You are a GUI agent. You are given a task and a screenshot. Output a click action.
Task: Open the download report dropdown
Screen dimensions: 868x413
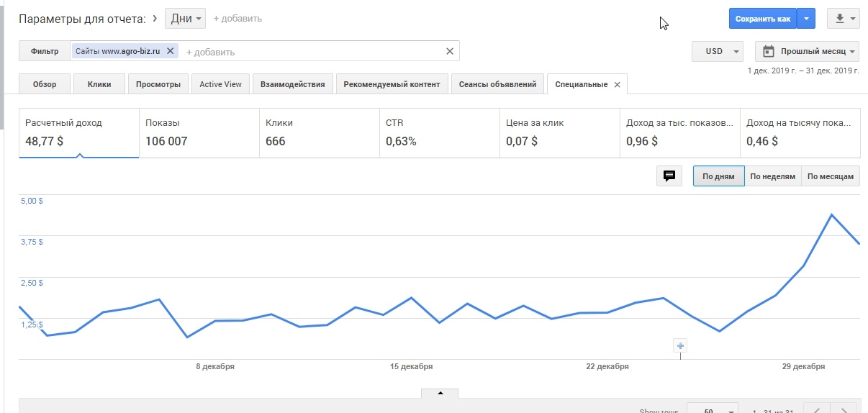pyautogui.click(x=844, y=19)
